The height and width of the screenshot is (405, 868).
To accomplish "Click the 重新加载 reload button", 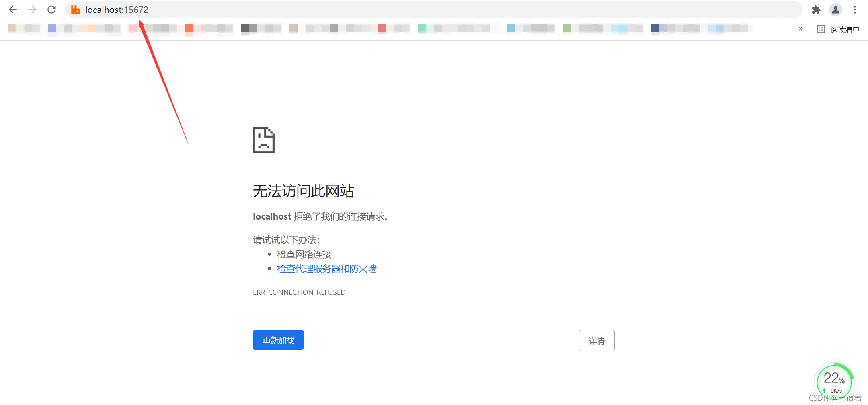I will click(278, 340).
